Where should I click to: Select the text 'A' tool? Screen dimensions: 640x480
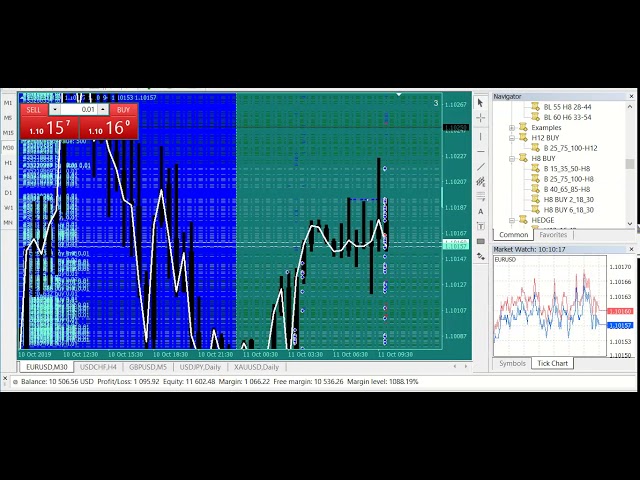480,211
